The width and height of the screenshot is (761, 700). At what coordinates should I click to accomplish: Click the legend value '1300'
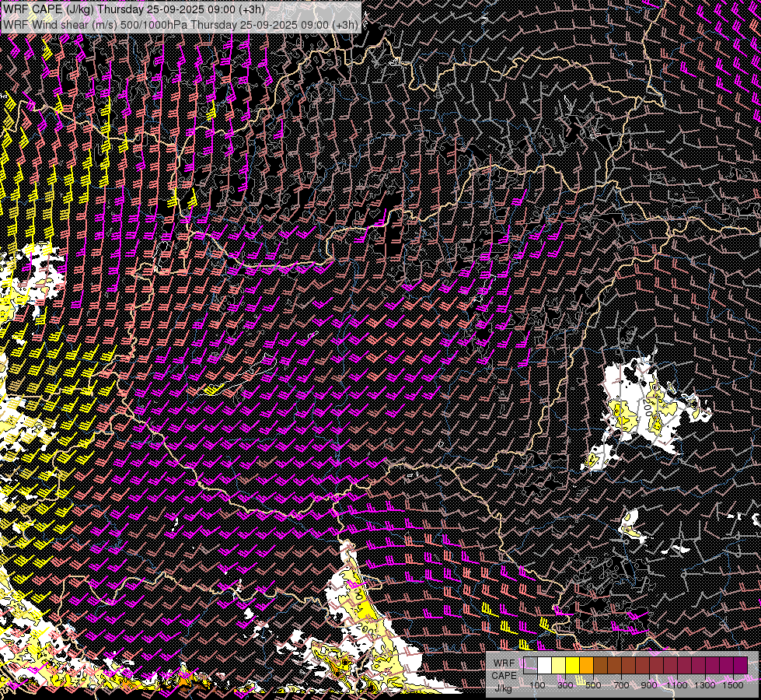click(x=705, y=685)
